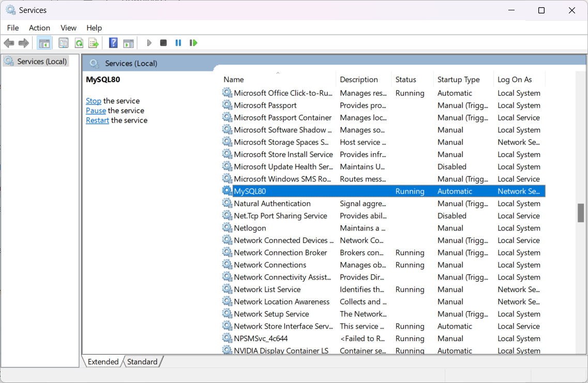This screenshot has width=588, height=383.
Task: Toggle the console tree visibility icon
Action: tap(44, 42)
